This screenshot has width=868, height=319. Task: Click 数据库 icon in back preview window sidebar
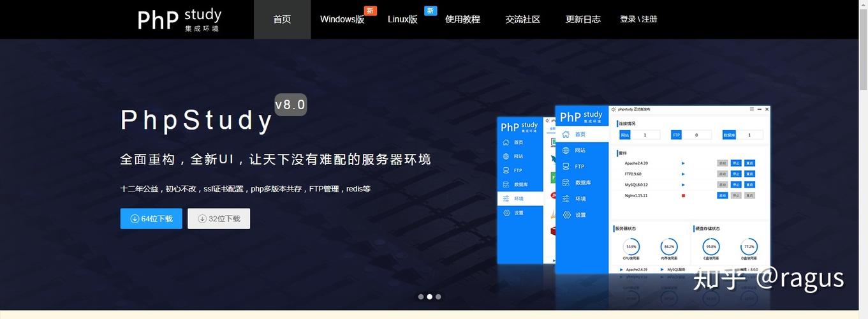pyautogui.click(x=506, y=184)
